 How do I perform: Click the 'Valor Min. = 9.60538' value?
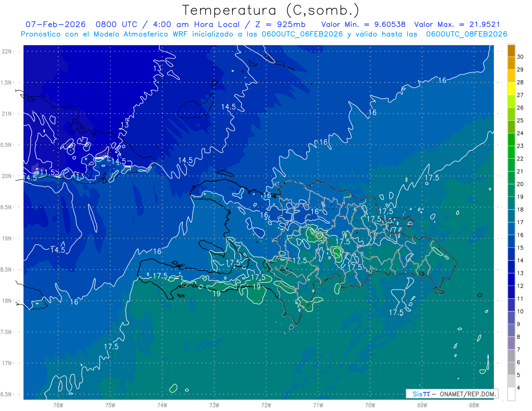click(363, 24)
